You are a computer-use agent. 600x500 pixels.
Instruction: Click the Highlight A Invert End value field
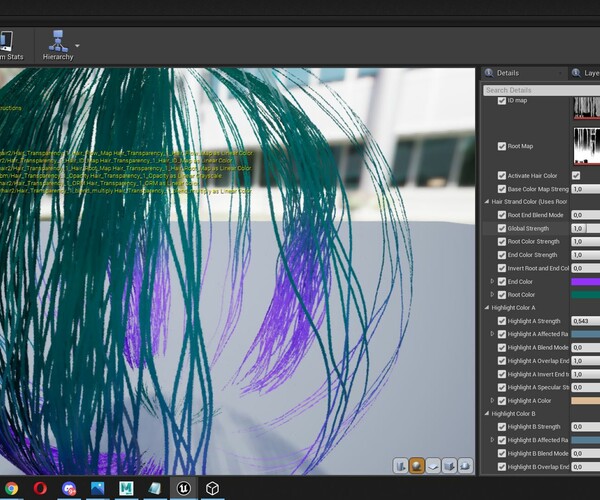(x=585, y=374)
